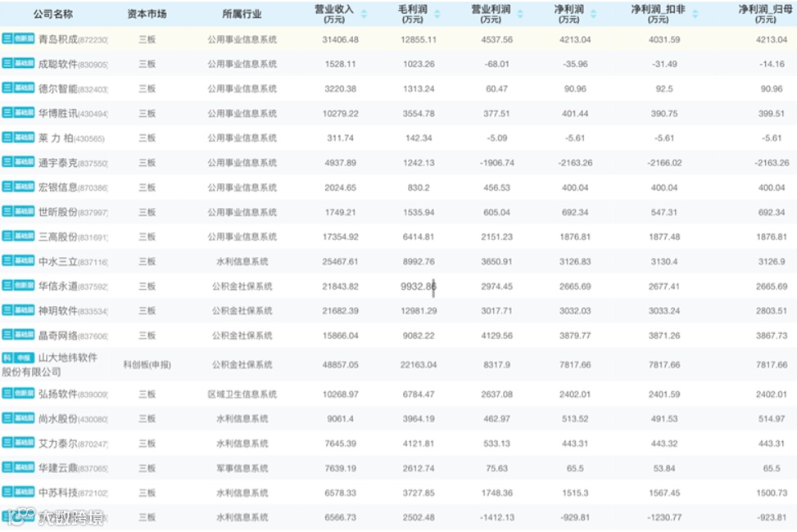Open company 莱力柏(430565)
The width and height of the screenshot is (797, 532).
[71, 138]
